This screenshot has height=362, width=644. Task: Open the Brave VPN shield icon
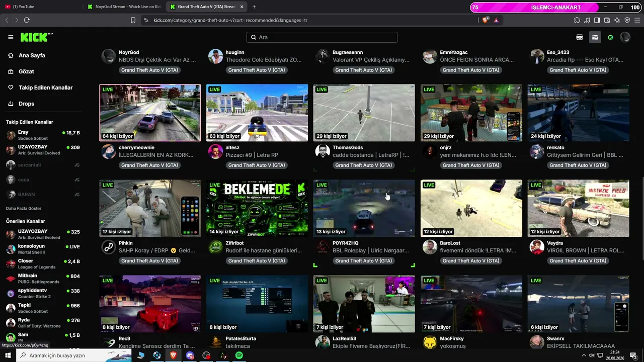(x=627, y=20)
